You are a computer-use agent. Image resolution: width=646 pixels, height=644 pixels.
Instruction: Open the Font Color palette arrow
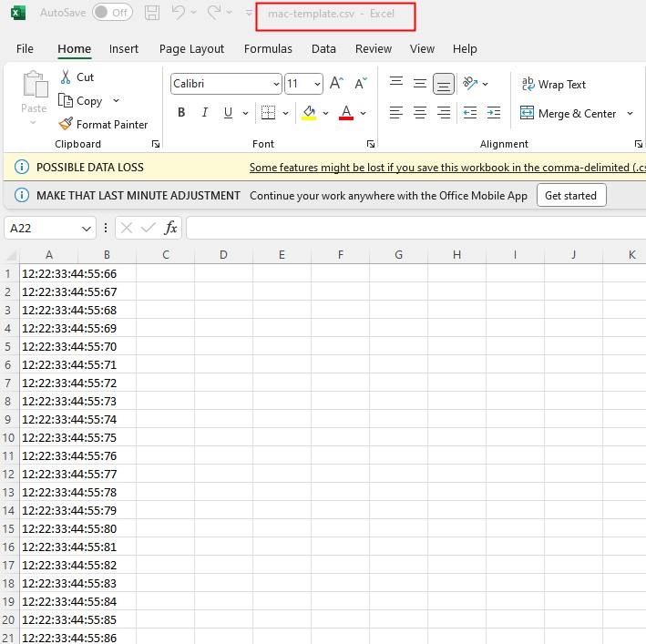click(x=363, y=113)
